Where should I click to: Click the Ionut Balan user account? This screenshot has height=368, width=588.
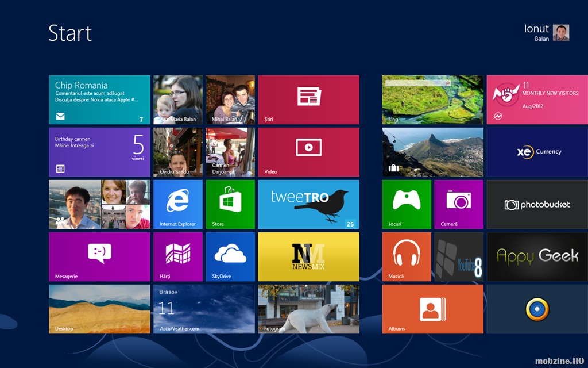547,33
